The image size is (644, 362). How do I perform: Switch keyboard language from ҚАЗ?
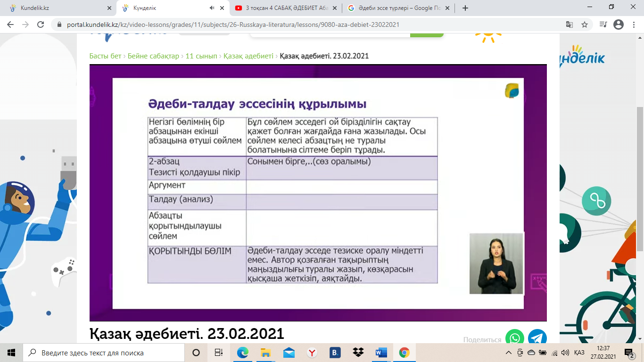pyautogui.click(x=579, y=353)
